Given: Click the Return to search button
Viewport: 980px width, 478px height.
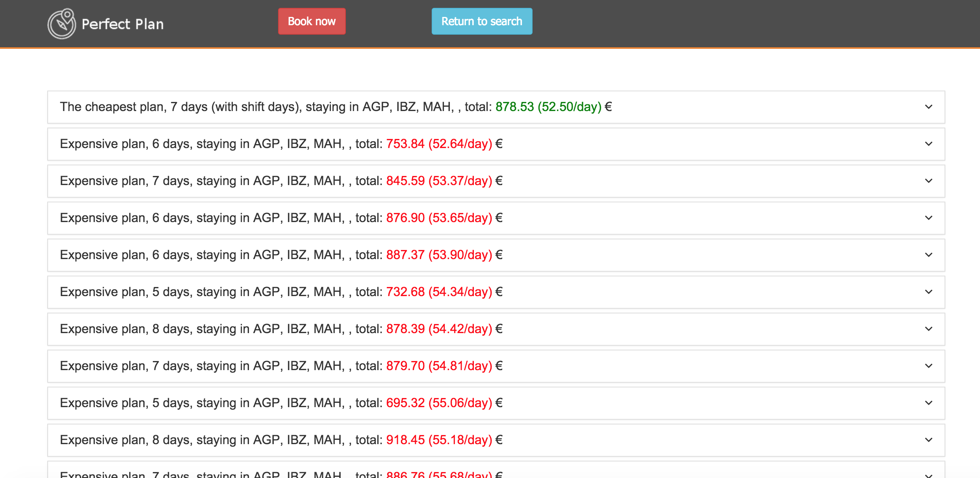Looking at the screenshot, I should point(481,21).
